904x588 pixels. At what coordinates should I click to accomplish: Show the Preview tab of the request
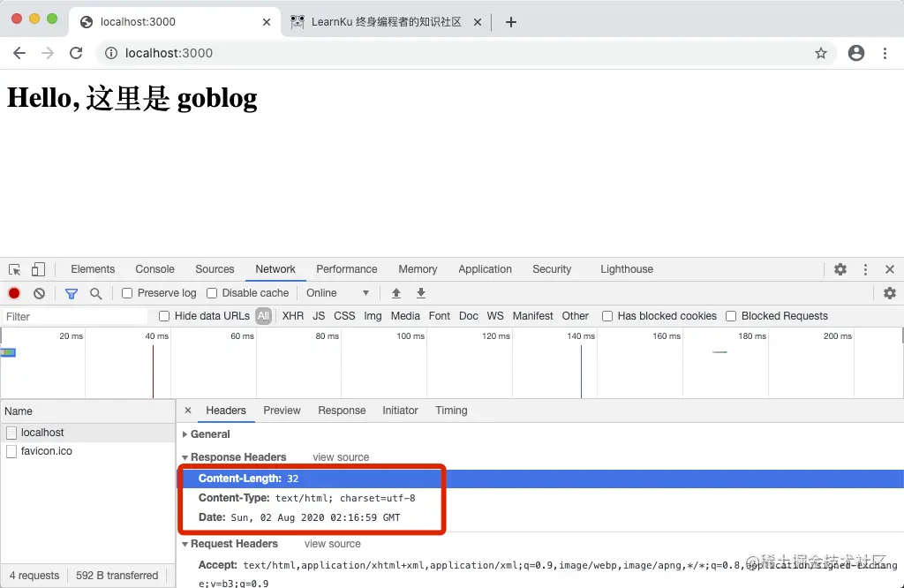coord(282,411)
